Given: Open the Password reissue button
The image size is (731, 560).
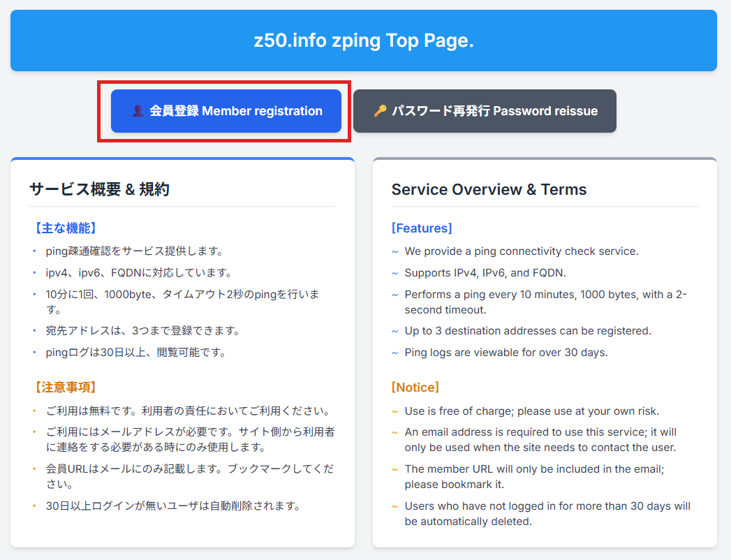Looking at the screenshot, I should [x=485, y=111].
